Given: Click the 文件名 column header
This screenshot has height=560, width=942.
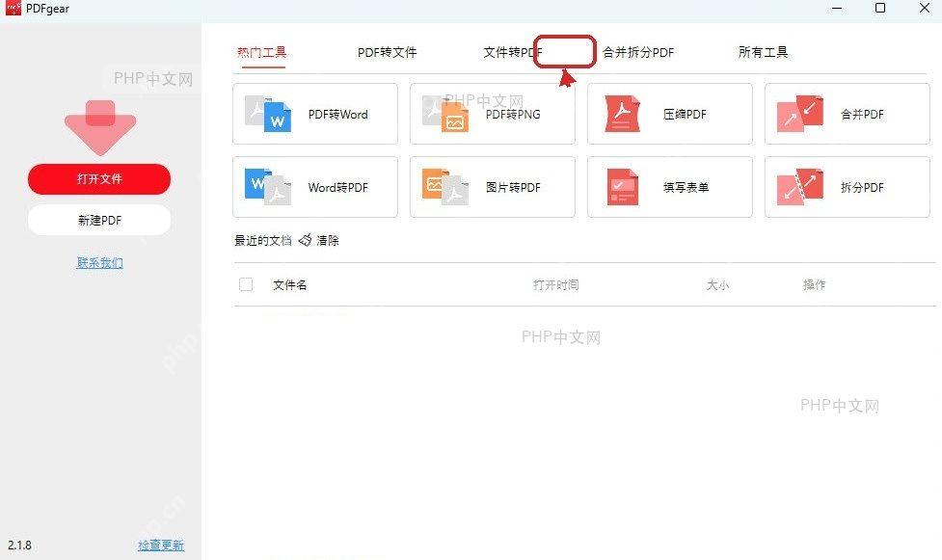Looking at the screenshot, I should [x=289, y=284].
